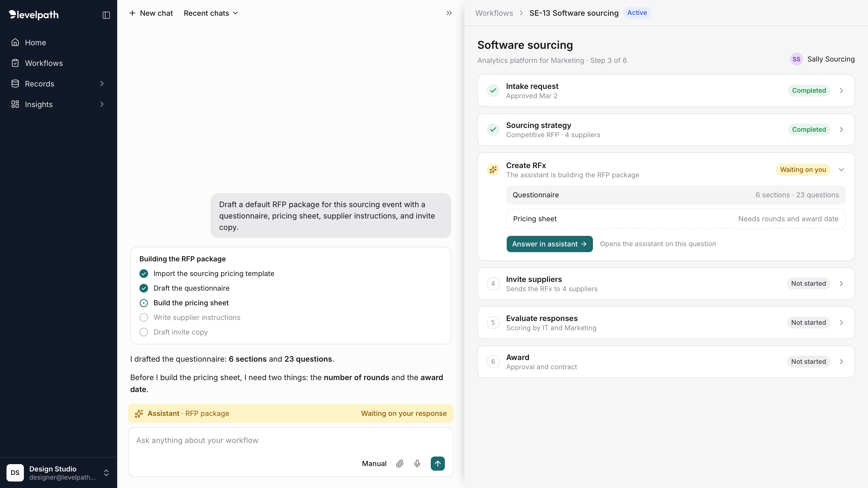Click the Records database icon
The height and width of the screenshot is (488, 868).
tap(15, 84)
